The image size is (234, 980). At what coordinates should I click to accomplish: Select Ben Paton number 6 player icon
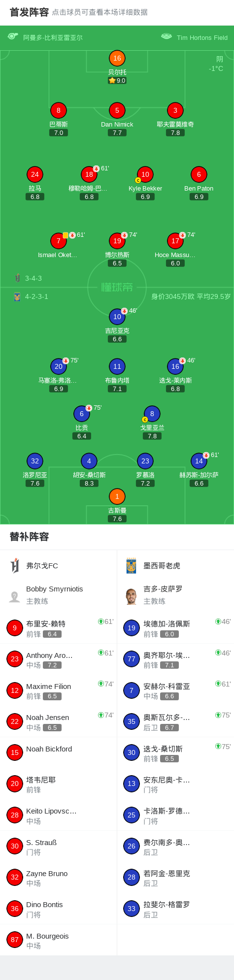point(199,174)
